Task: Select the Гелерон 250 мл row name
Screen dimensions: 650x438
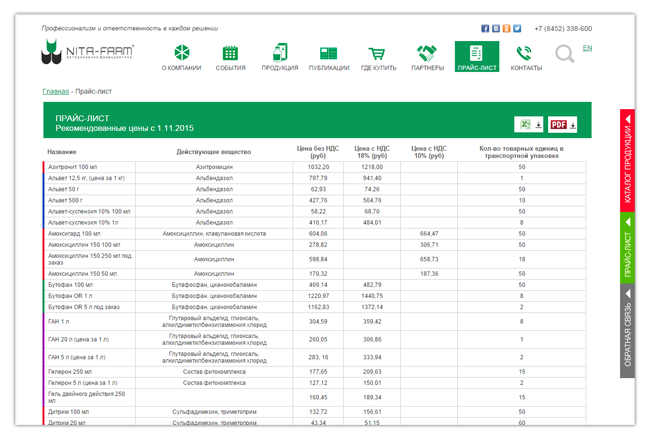Action: click(70, 372)
